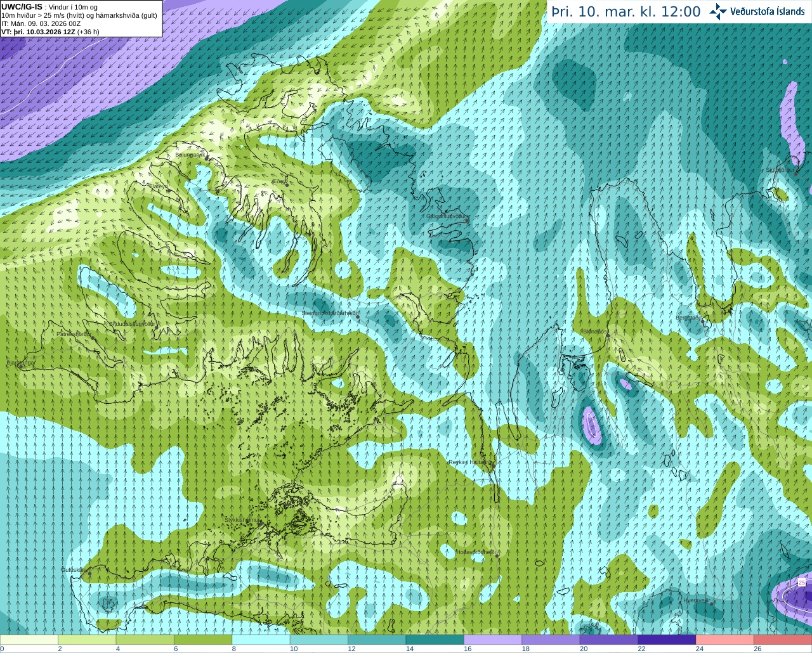
Task: Click the 12–14 m/s teal legend swatch
Action: point(377,640)
